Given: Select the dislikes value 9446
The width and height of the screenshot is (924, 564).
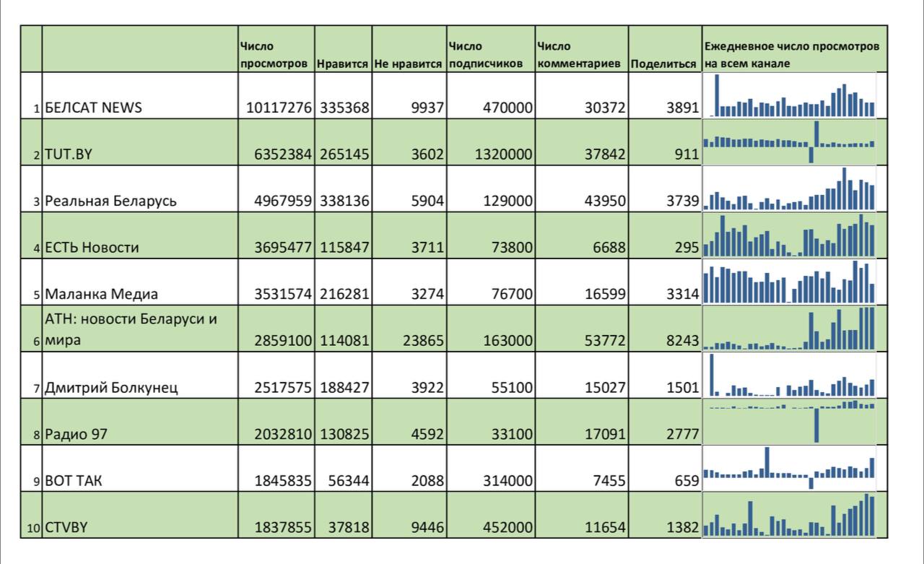Looking at the screenshot, I should [x=427, y=528].
